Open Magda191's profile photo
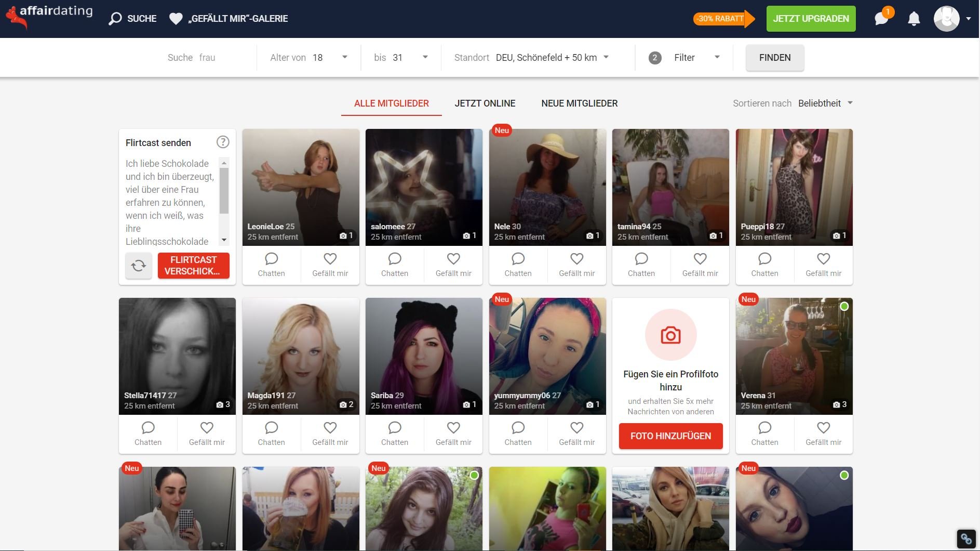This screenshot has width=980, height=551. pos(301,356)
